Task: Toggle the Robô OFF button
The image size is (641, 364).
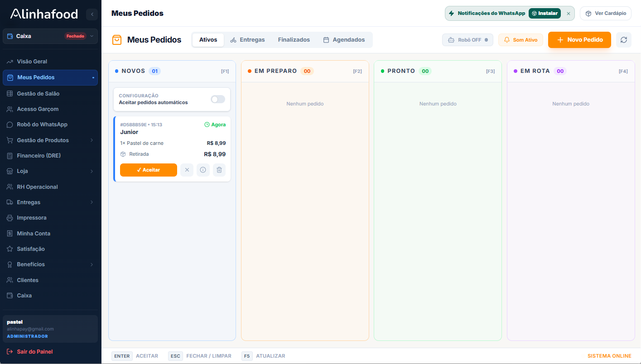Action: [x=467, y=40]
